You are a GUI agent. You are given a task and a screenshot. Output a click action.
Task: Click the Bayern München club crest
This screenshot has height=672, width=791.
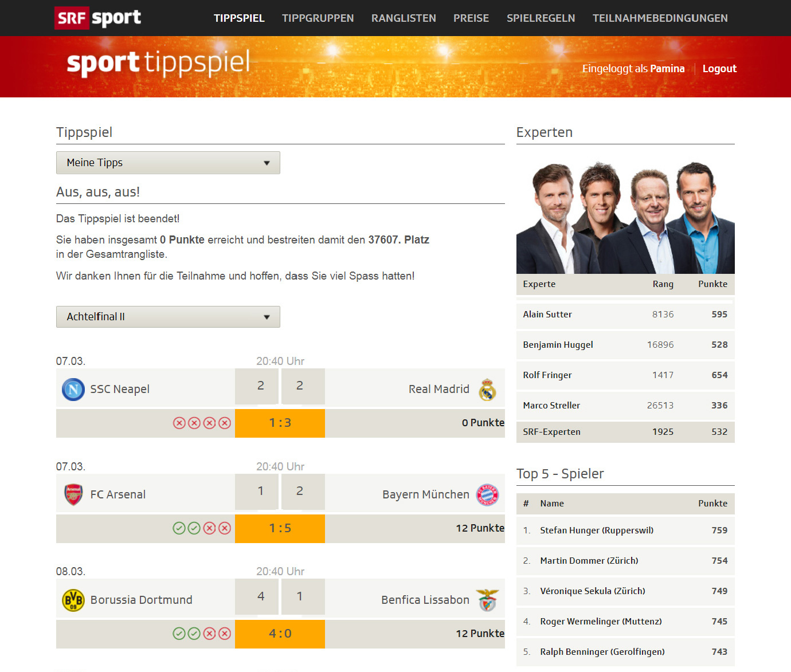tap(488, 495)
